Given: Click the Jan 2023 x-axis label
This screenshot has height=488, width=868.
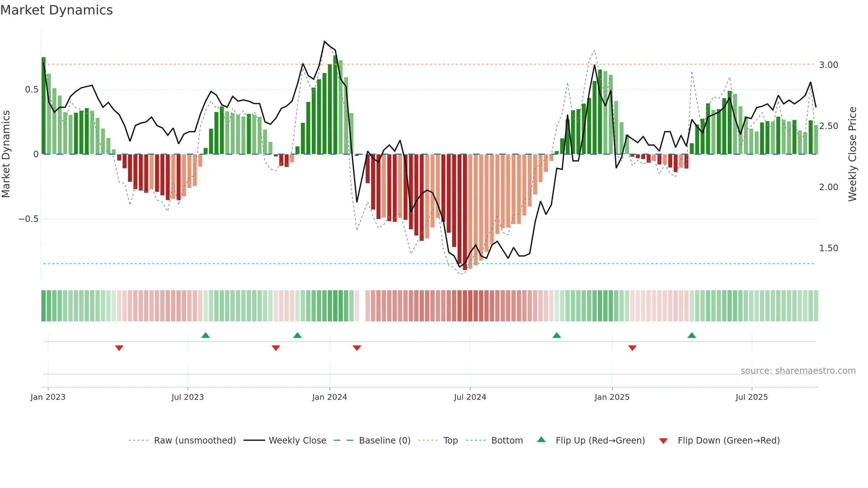Looking at the screenshot, I should click(48, 397).
